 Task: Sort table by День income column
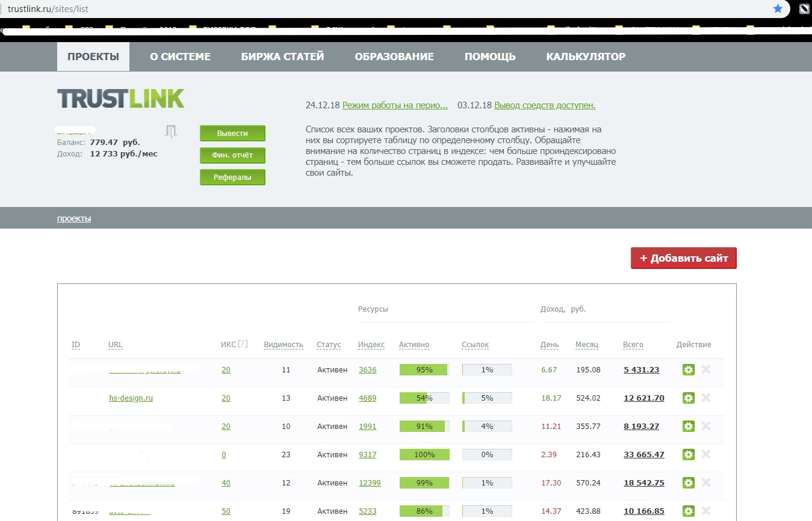550,345
